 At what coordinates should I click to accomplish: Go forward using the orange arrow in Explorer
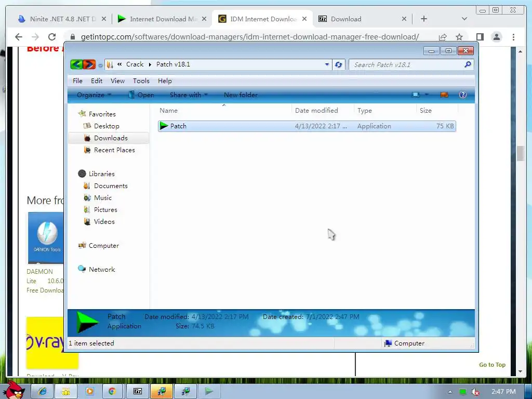(89, 64)
